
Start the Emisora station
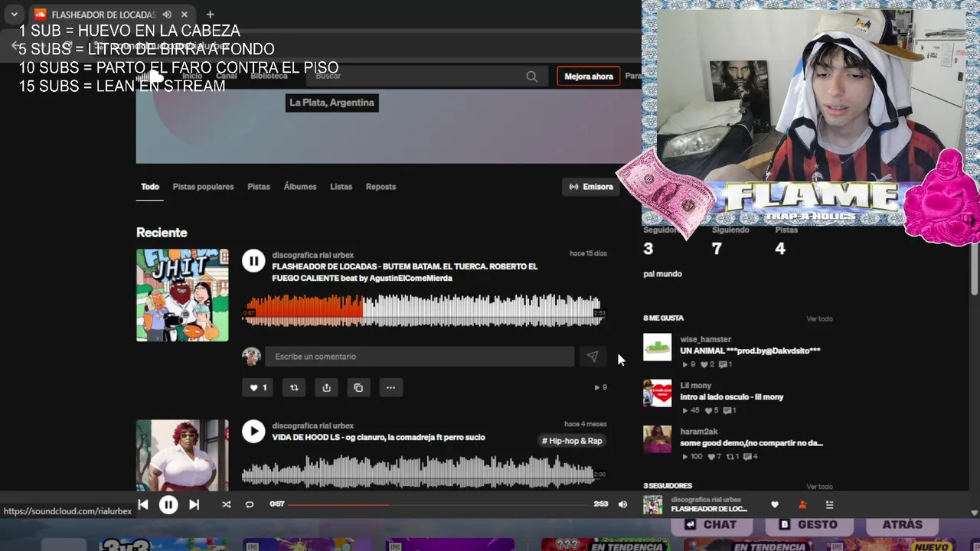[x=590, y=187]
